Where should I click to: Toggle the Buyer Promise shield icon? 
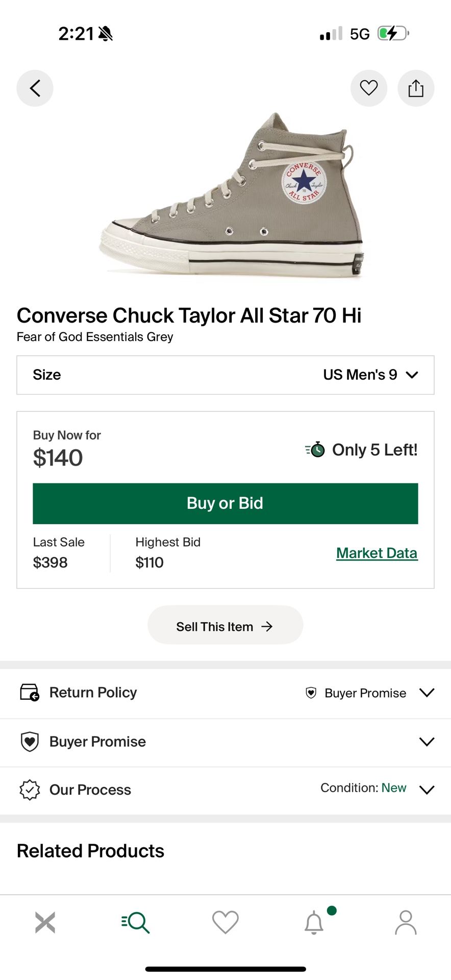coord(29,741)
